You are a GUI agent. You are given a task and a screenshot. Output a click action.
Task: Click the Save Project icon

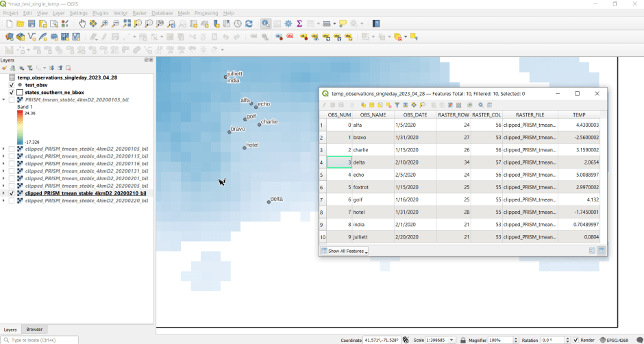click(32, 24)
